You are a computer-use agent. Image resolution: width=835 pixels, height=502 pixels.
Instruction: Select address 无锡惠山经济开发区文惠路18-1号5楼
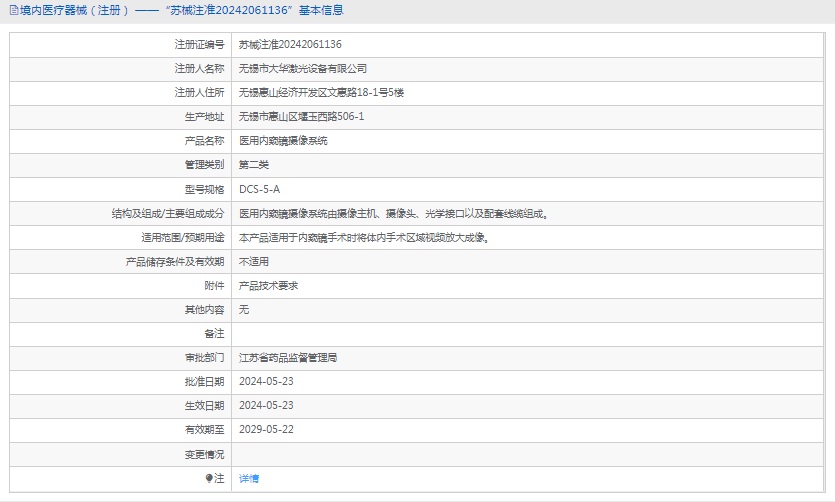321,93
